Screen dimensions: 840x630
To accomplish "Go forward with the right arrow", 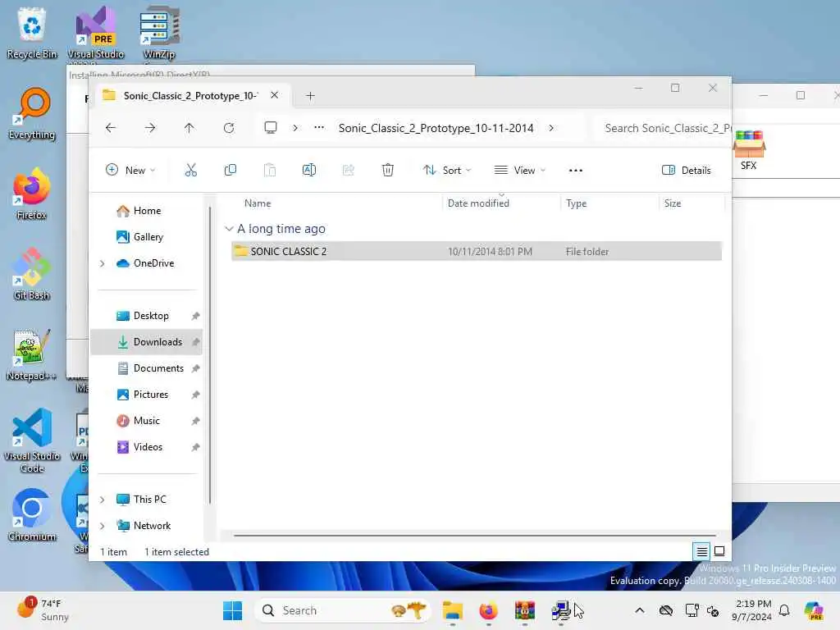I will 150,128.
